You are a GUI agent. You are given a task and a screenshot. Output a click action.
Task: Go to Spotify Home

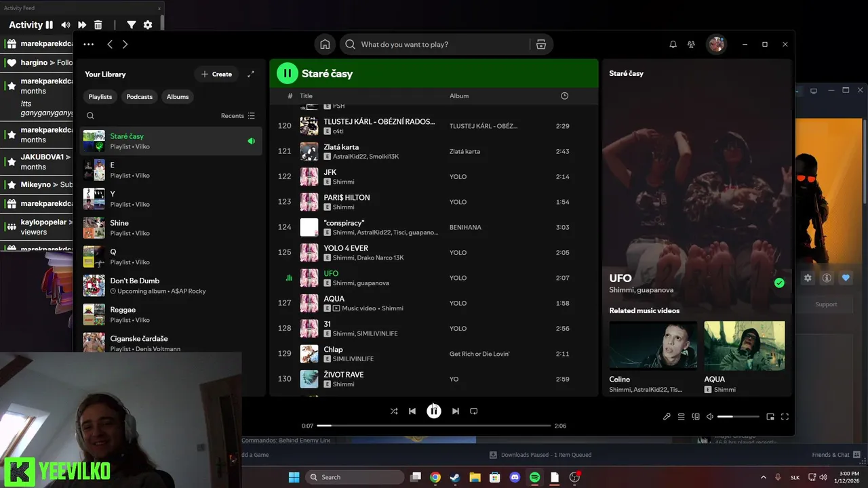325,44
